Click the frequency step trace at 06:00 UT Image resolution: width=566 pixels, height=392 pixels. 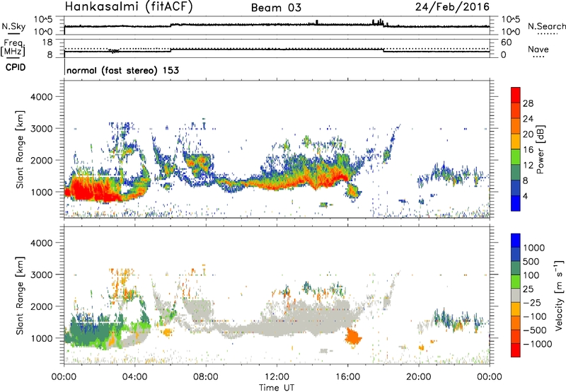click(171, 50)
